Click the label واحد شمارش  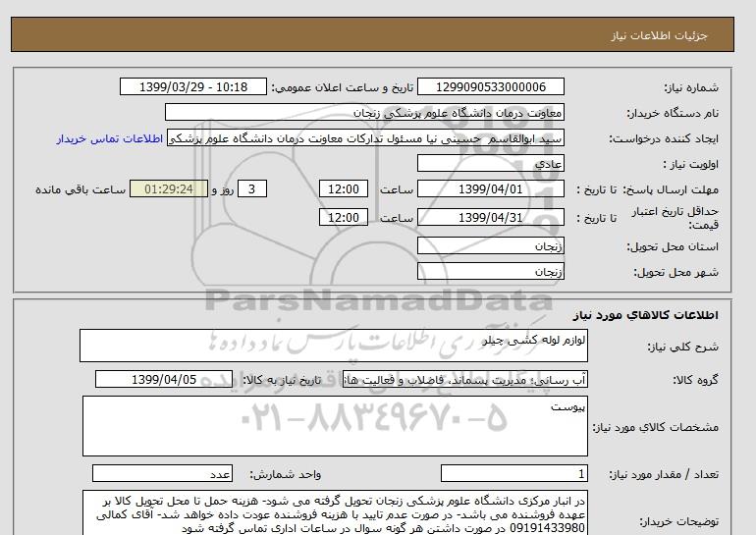(x=286, y=474)
